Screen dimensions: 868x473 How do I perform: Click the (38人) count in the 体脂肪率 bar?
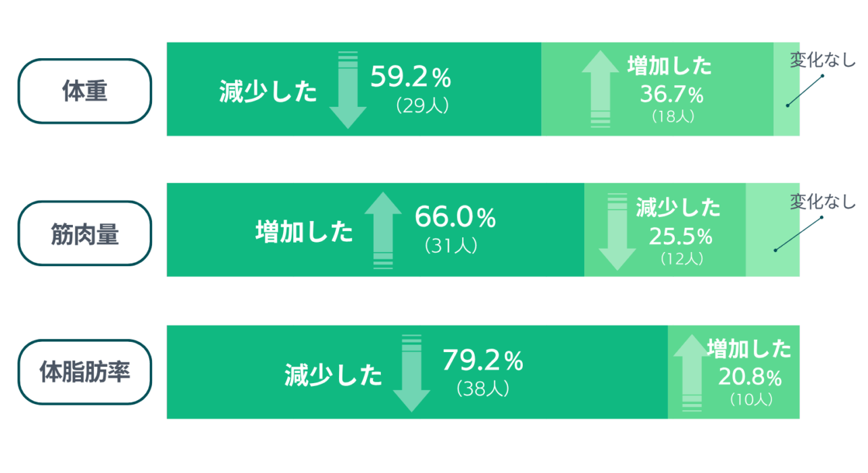(482, 389)
